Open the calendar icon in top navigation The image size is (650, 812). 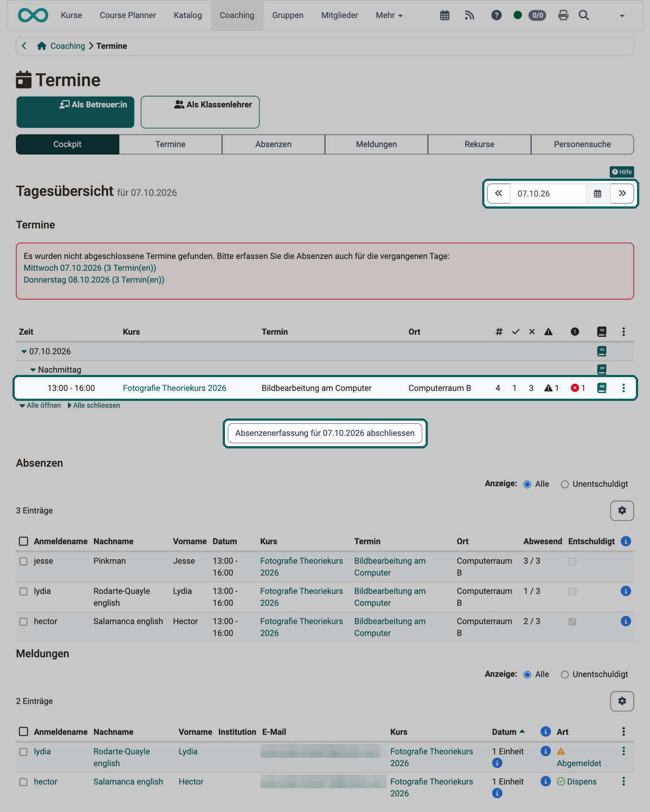click(445, 15)
